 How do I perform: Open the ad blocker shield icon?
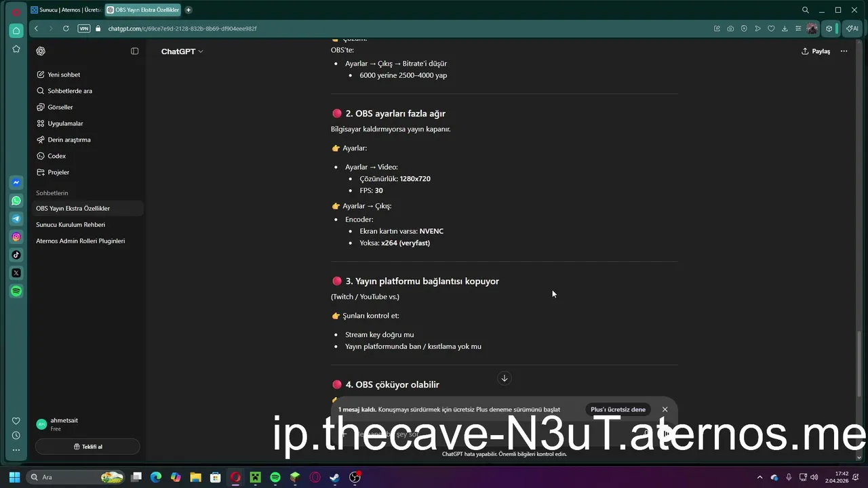[x=744, y=28]
